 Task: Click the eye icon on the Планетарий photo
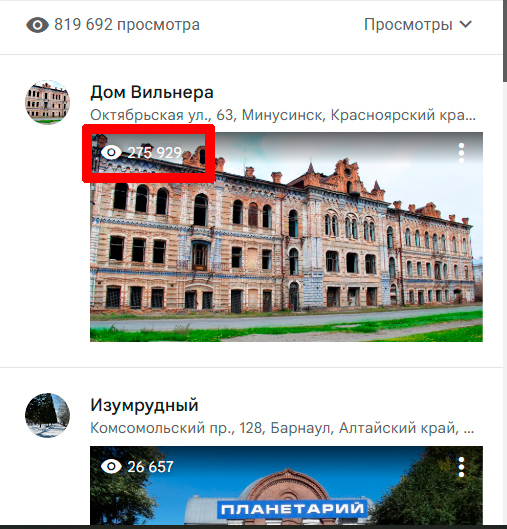click(111, 467)
